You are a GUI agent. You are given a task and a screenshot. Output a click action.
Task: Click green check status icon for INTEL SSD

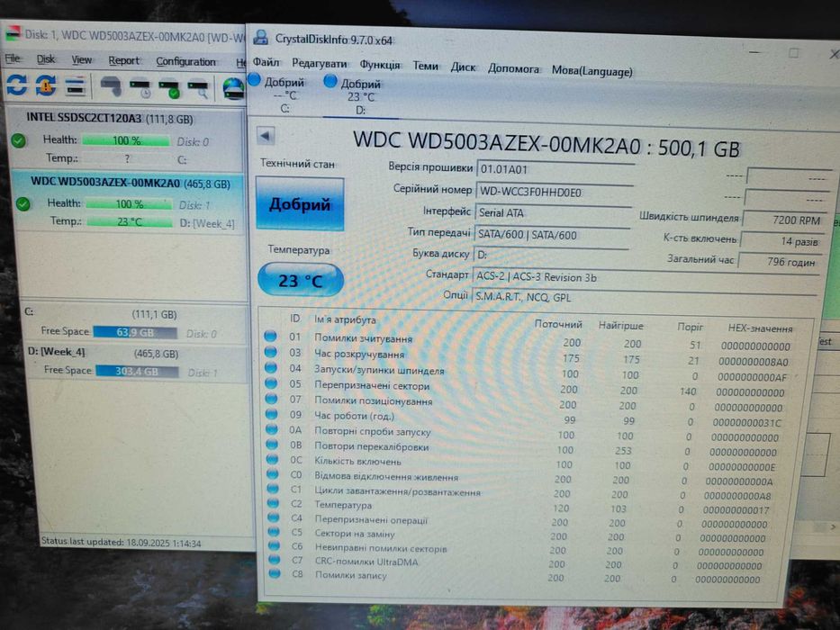(18, 141)
